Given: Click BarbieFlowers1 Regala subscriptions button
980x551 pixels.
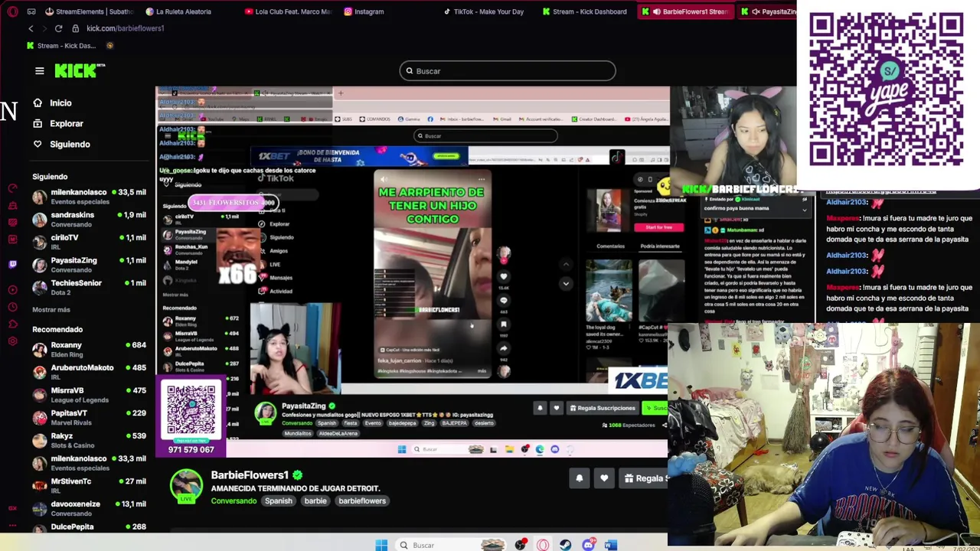Looking at the screenshot, I should 643,478.
